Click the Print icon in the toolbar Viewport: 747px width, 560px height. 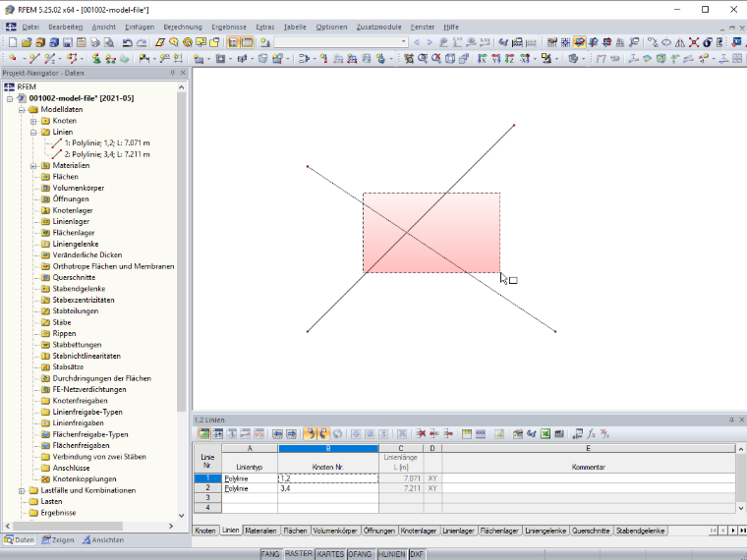pyautogui.click(x=95, y=42)
